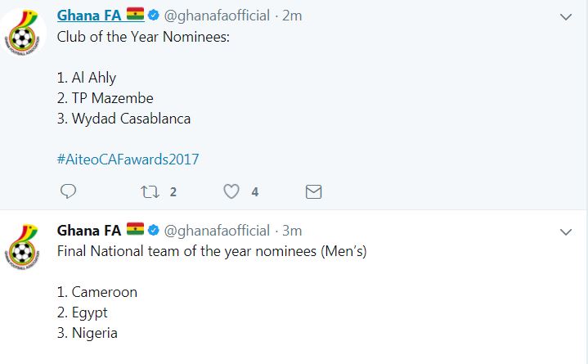Click the Ghana flag emoji in the 2m tweet header
588x364 pixels.
coord(135,16)
